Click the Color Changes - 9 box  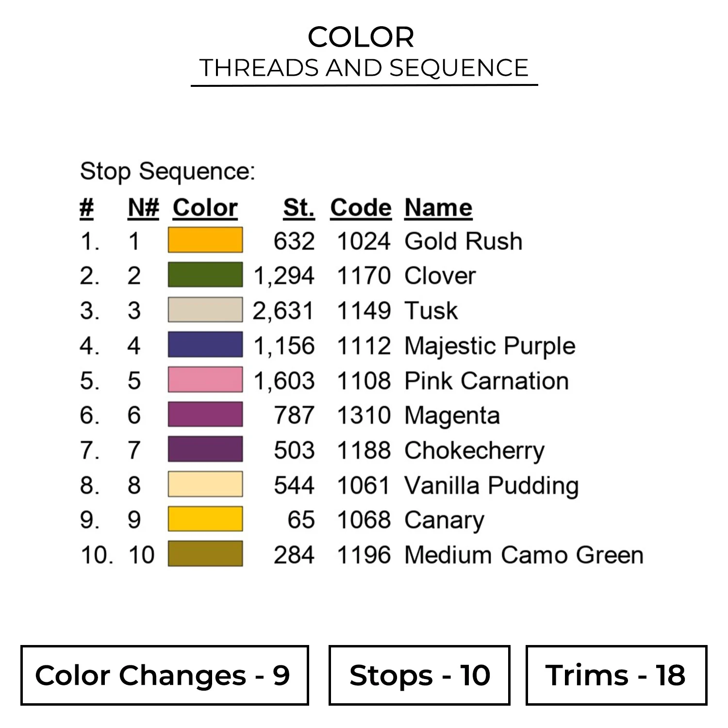(x=165, y=675)
